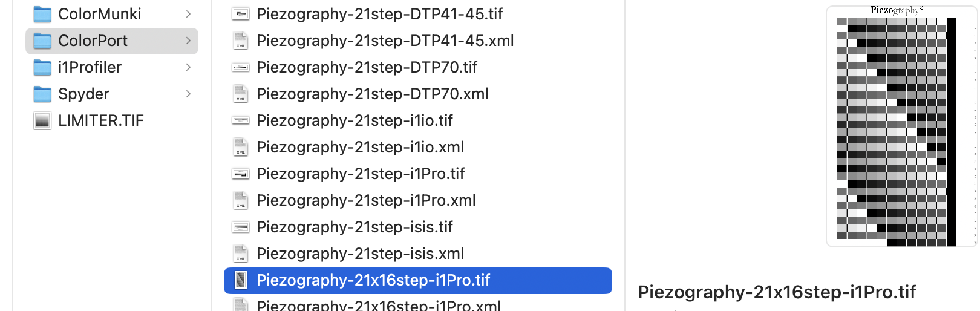Click the i1Profiler folder icon
The width and height of the screenshot is (980, 311).
pyautogui.click(x=42, y=67)
